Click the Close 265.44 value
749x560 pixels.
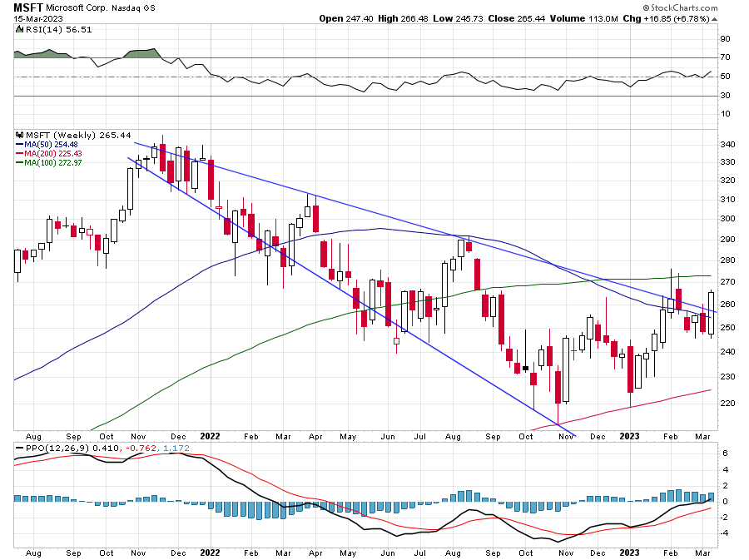[x=516, y=18]
